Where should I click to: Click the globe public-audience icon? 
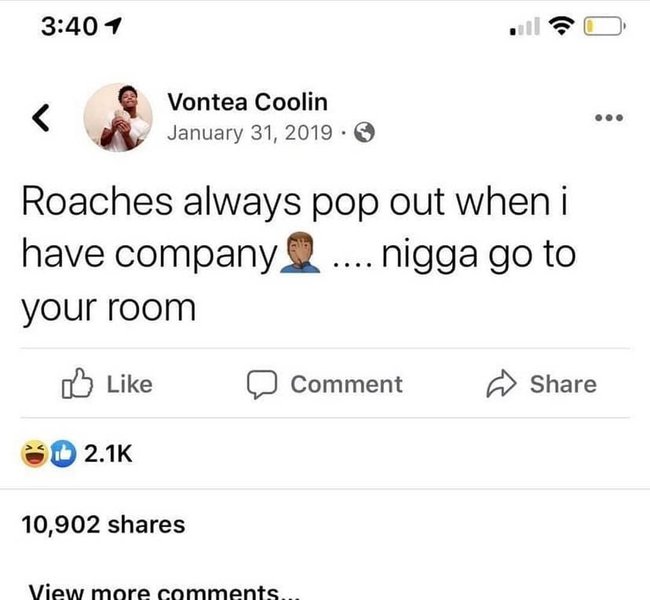pos(364,133)
